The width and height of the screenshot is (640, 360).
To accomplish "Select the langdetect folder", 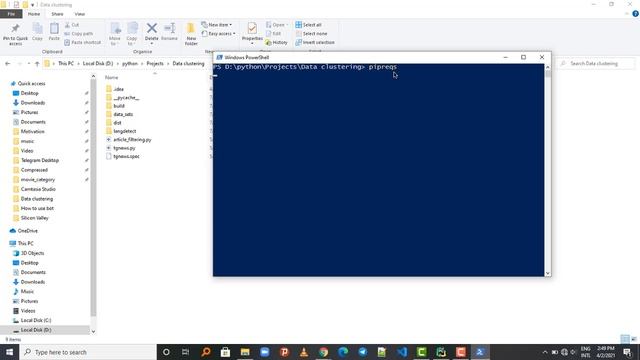I will click(x=124, y=131).
